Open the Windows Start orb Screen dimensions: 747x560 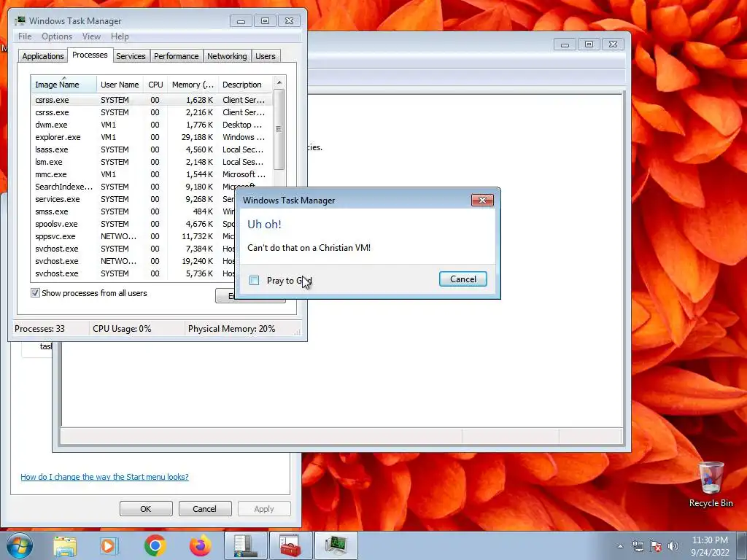pyautogui.click(x=20, y=545)
